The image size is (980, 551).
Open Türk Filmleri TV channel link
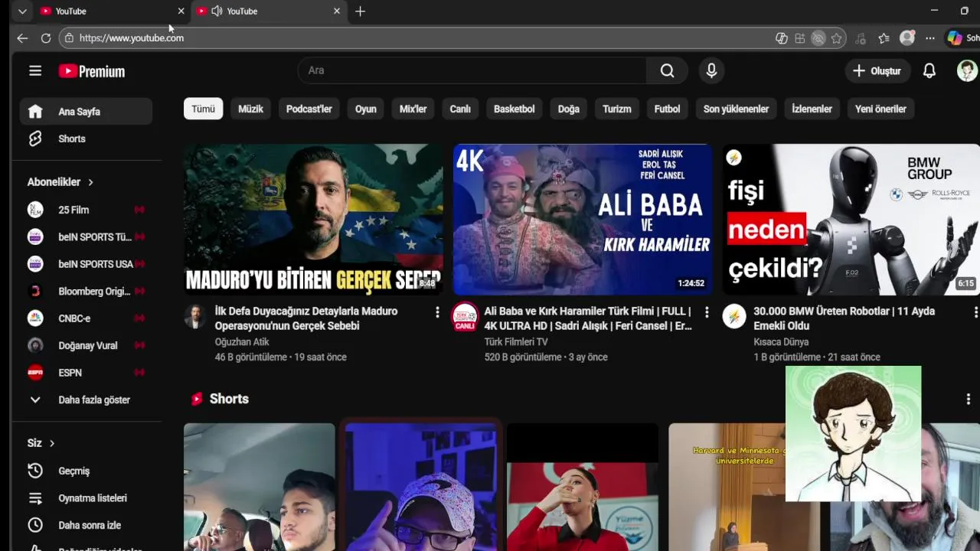pos(516,342)
